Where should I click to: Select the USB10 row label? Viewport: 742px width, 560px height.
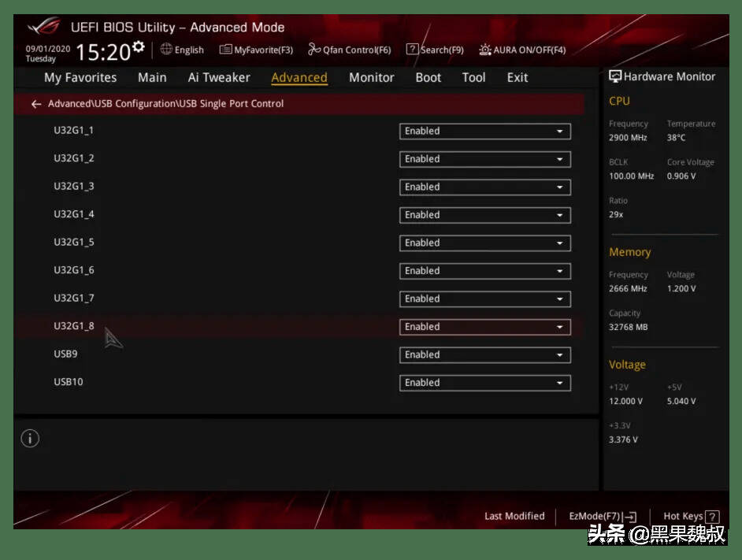(69, 382)
